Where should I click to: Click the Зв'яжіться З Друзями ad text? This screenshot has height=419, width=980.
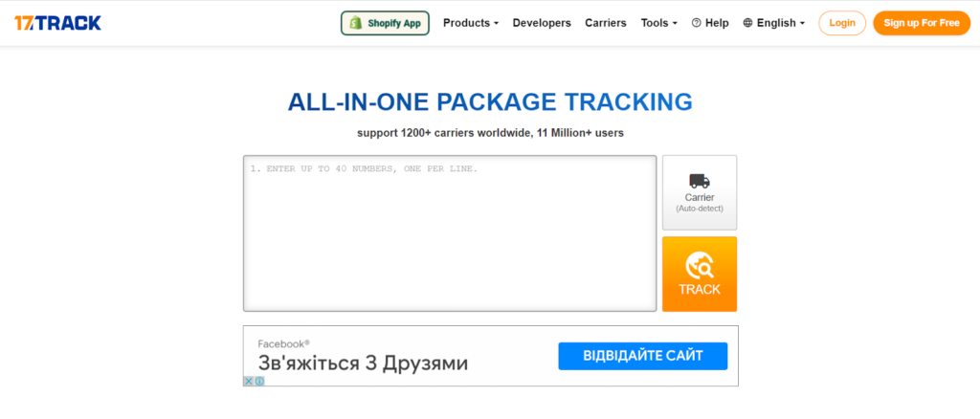click(363, 363)
